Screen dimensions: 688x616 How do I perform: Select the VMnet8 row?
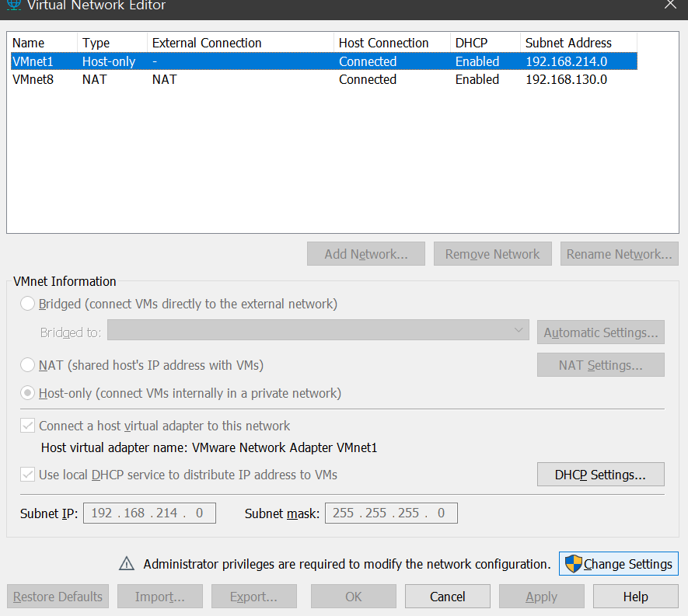click(x=324, y=79)
